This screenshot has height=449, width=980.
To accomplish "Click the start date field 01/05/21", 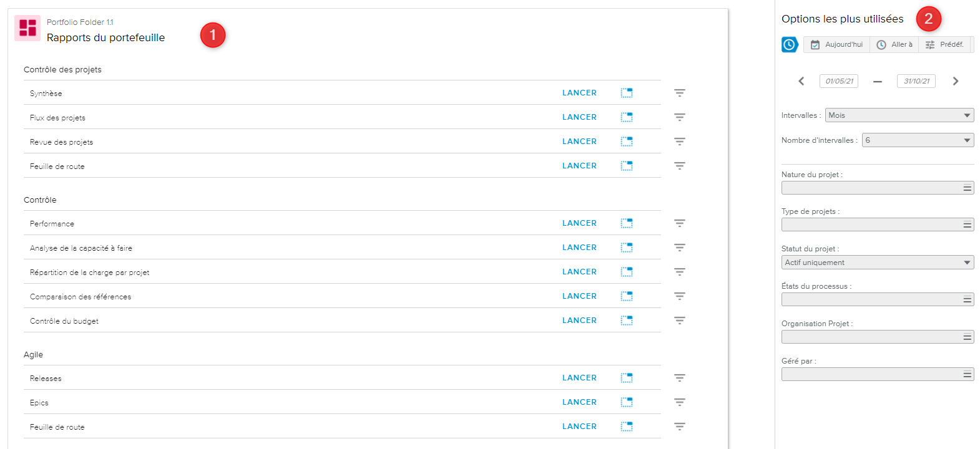I will 839,81.
